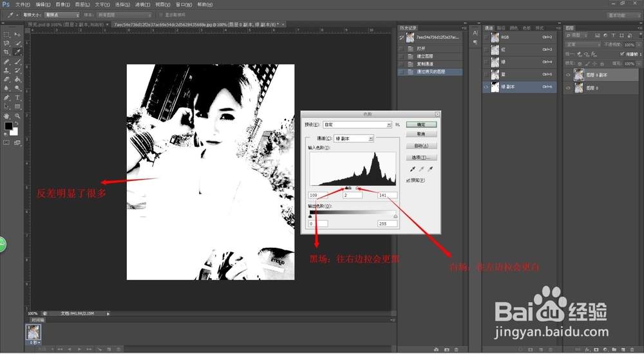Viewport: 644px width, 354px height.
Task: Select the Eyedropper tool in toolbox
Action: click(x=17, y=52)
